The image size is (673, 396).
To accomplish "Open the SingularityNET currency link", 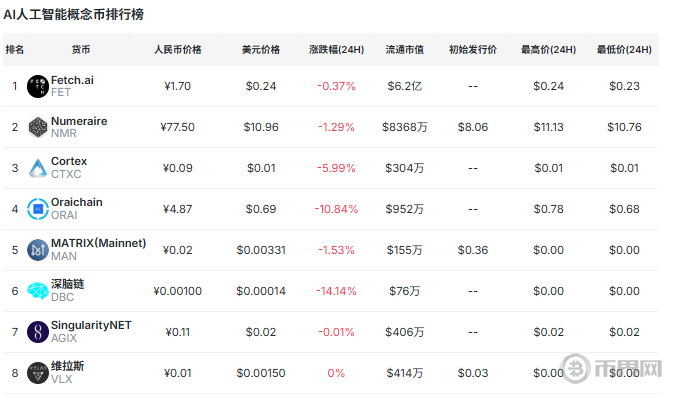I will tap(91, 325).
